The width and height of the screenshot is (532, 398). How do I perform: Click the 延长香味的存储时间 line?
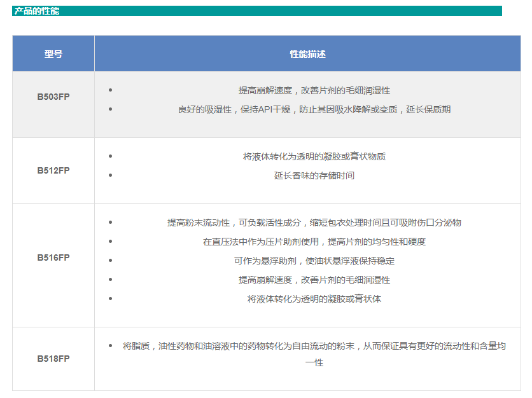314,175
